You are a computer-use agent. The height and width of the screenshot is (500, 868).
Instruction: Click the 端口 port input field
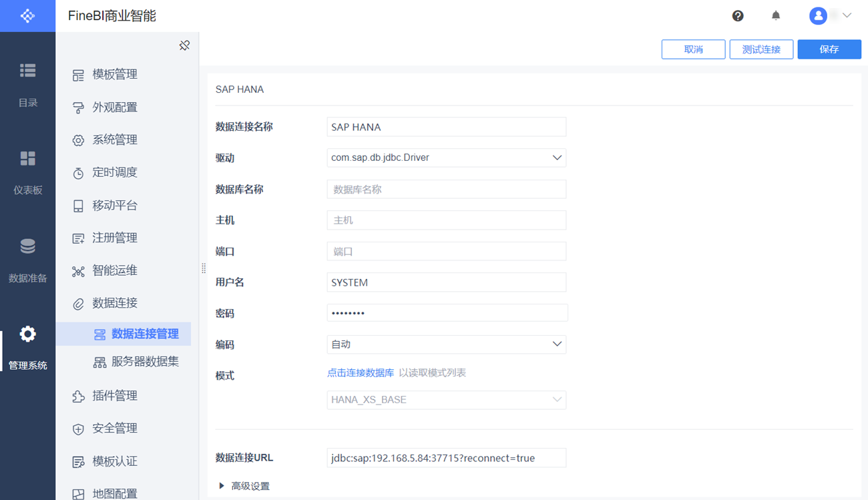coord(447,251)
